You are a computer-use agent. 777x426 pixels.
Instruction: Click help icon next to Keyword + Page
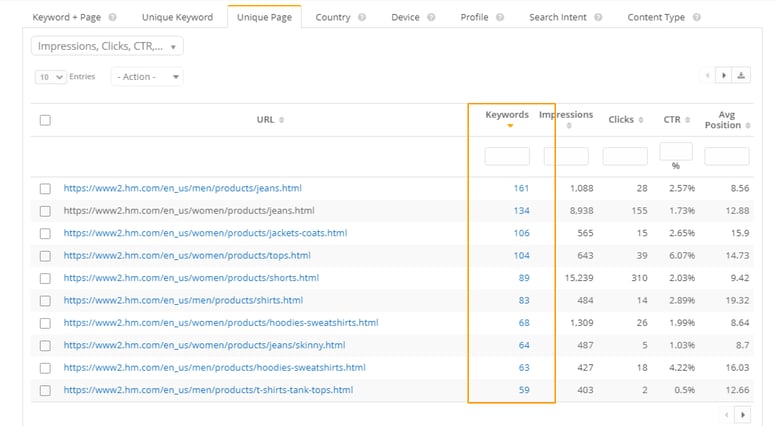[x=112, y=17]
